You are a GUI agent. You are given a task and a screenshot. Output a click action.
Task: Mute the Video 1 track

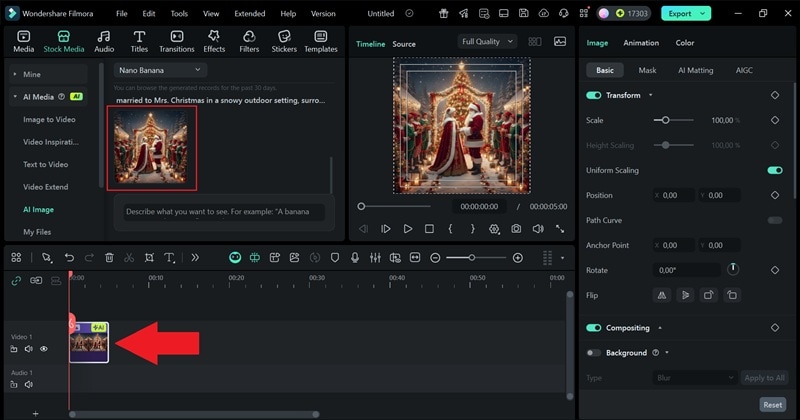[29, 349]
